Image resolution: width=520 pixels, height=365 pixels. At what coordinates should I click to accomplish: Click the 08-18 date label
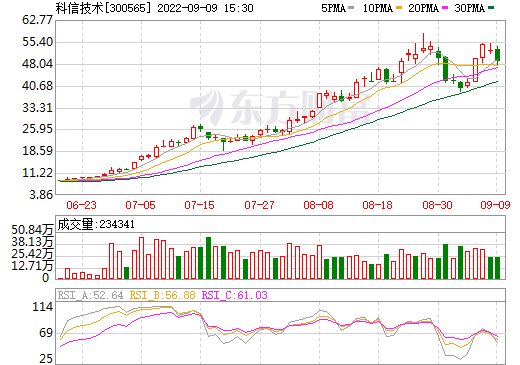[377, 205]
